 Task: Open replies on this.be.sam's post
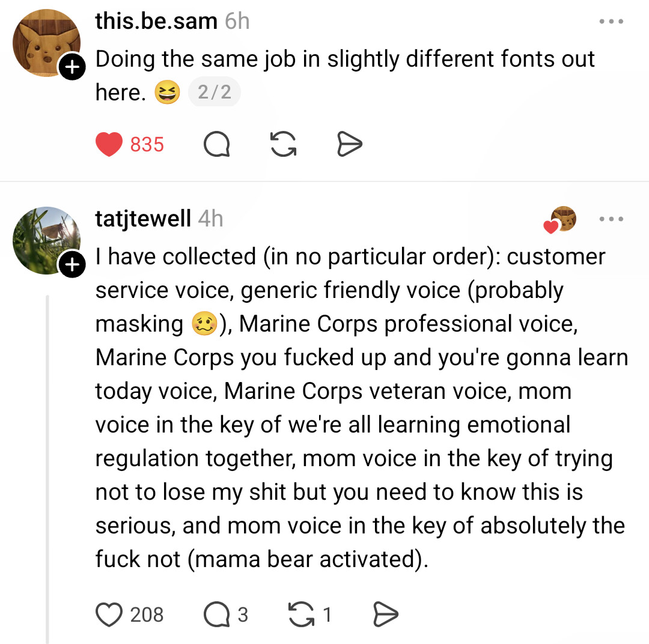click(216, 144)
